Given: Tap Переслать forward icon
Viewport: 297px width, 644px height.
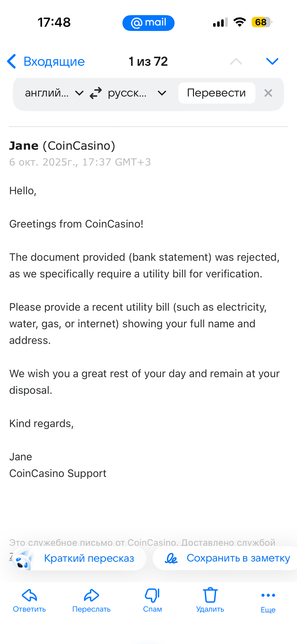Looking at the screenshot, I should pos(91,600).
